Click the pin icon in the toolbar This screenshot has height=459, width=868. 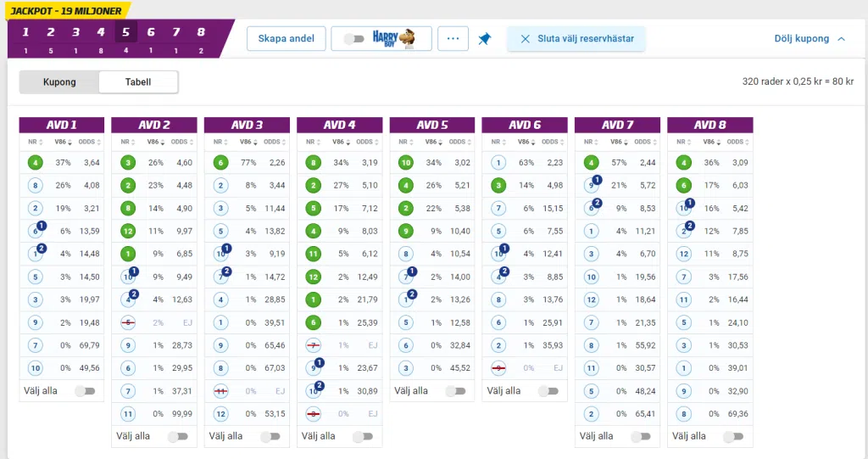[484, 39]
